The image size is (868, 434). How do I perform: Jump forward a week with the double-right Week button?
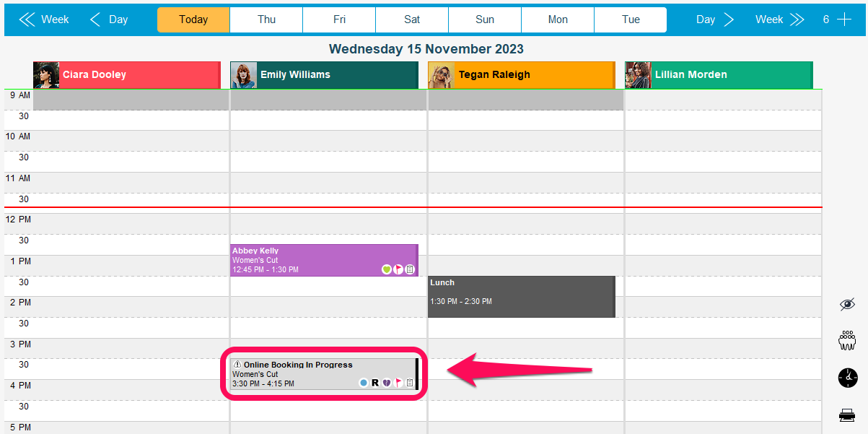(x=780, y=19)
